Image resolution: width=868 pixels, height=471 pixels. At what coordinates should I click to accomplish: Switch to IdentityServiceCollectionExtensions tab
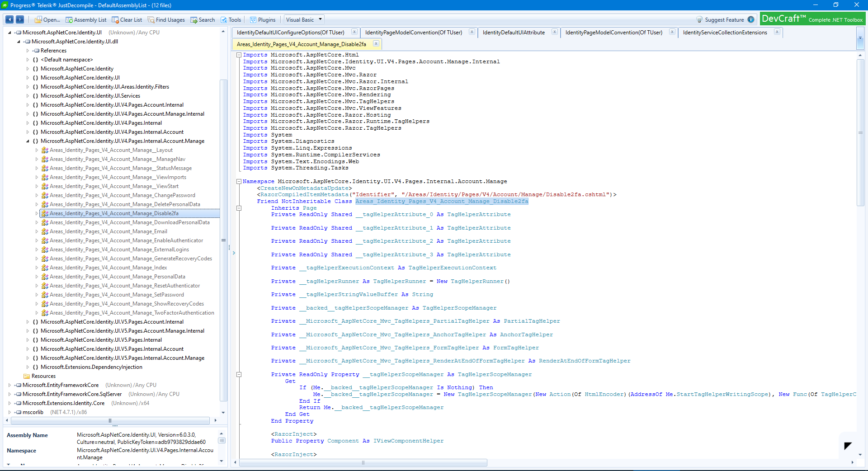(x=725, y=33)
